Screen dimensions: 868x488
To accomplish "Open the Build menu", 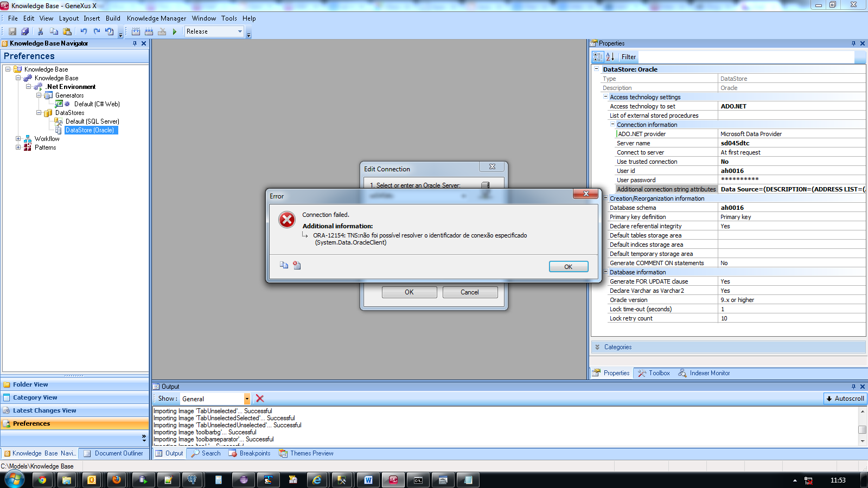I will coord(113,18).
